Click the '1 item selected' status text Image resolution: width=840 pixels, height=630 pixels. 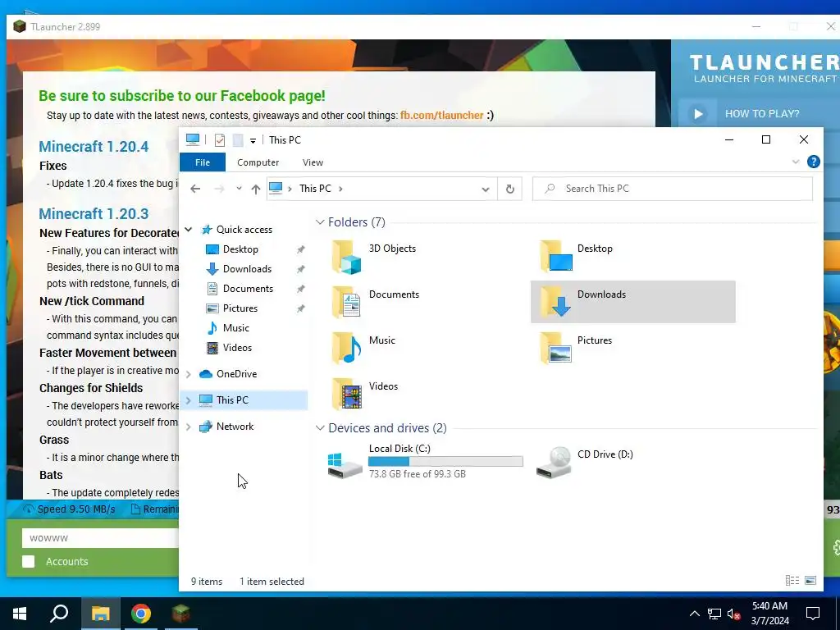272,582
